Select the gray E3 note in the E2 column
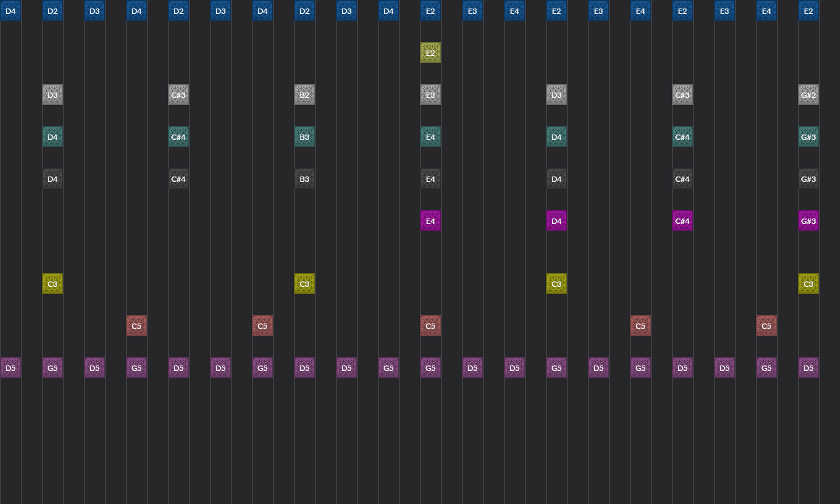The image size is (840, 504). tap(430, 94)
